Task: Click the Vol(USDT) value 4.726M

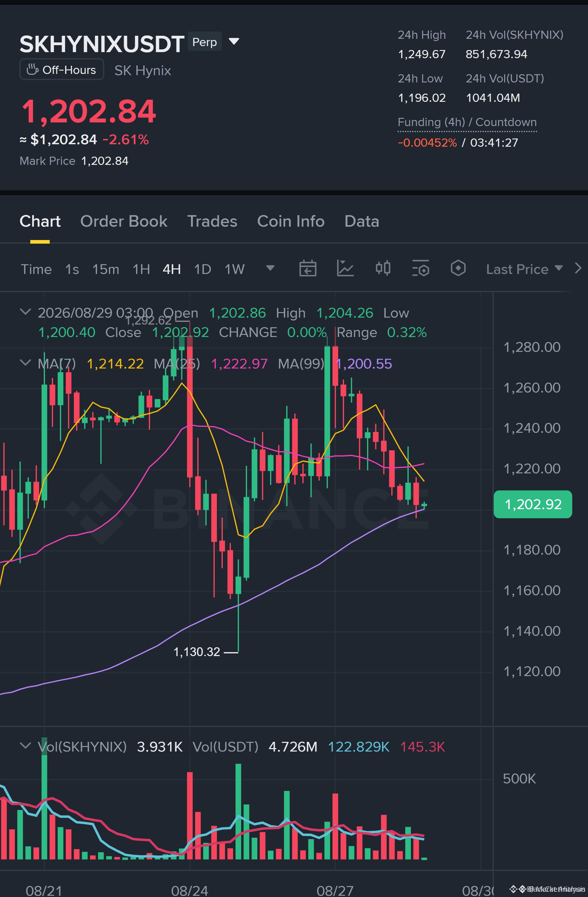Action: click(293, 747)
